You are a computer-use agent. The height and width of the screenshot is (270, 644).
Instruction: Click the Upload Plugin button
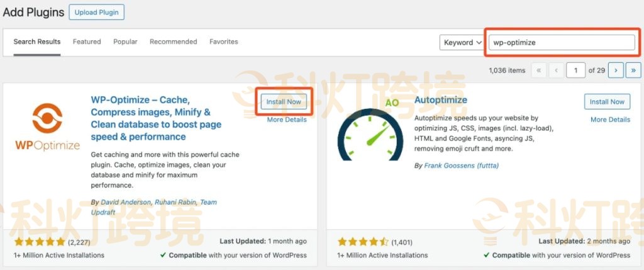click(97, 12)
